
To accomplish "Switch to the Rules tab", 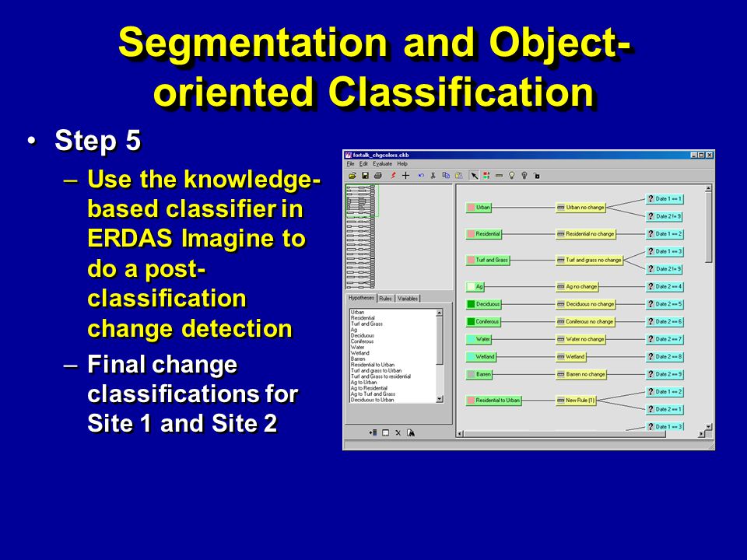I will click(385, 299).
